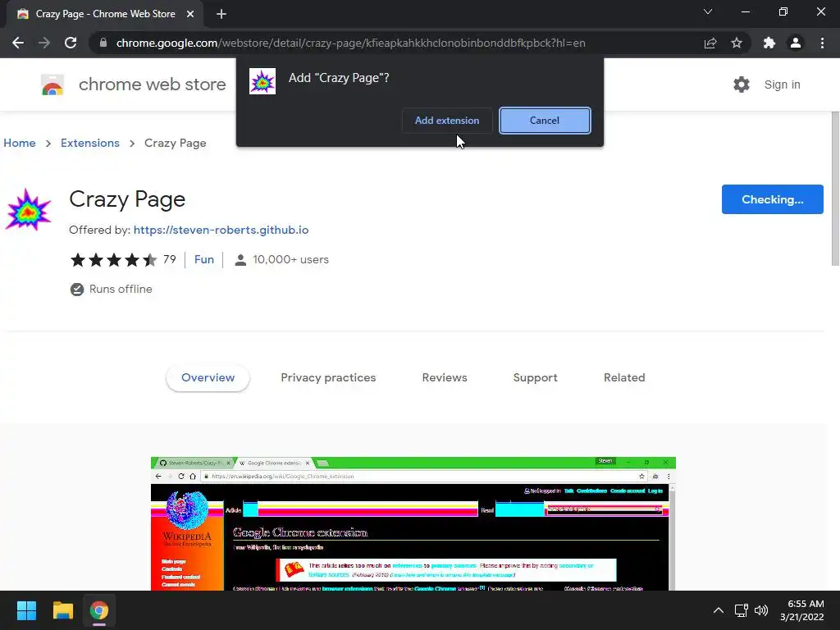The height and width of the screenshot is (630, 840).
Task: Click the Chrome Web Store logo
Action: [52, 84]
